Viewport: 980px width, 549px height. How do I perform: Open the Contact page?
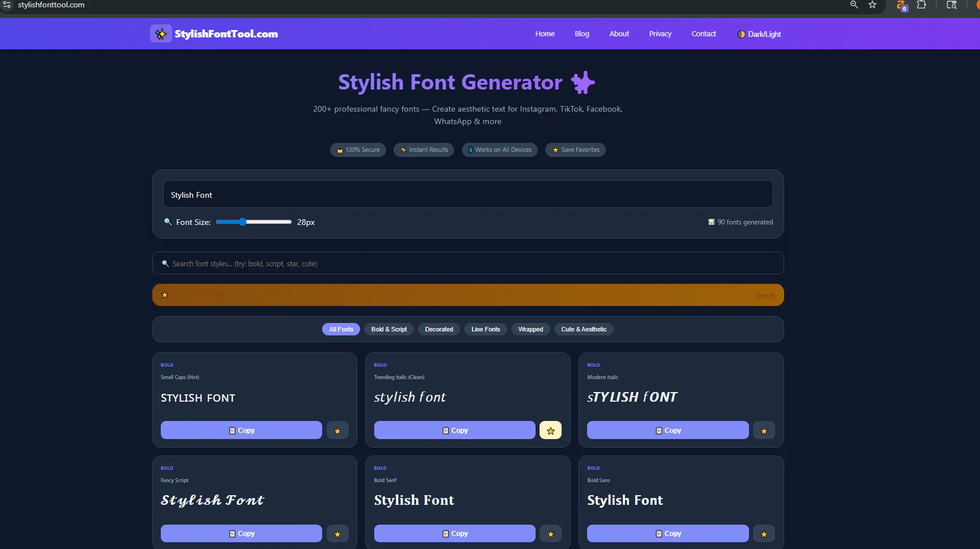tap(703, 34)
